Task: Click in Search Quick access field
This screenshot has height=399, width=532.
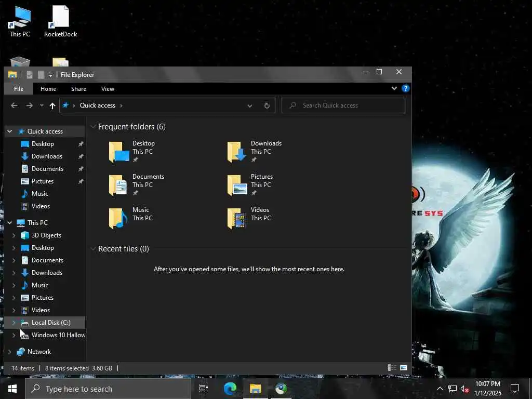Action: point(343,105)
